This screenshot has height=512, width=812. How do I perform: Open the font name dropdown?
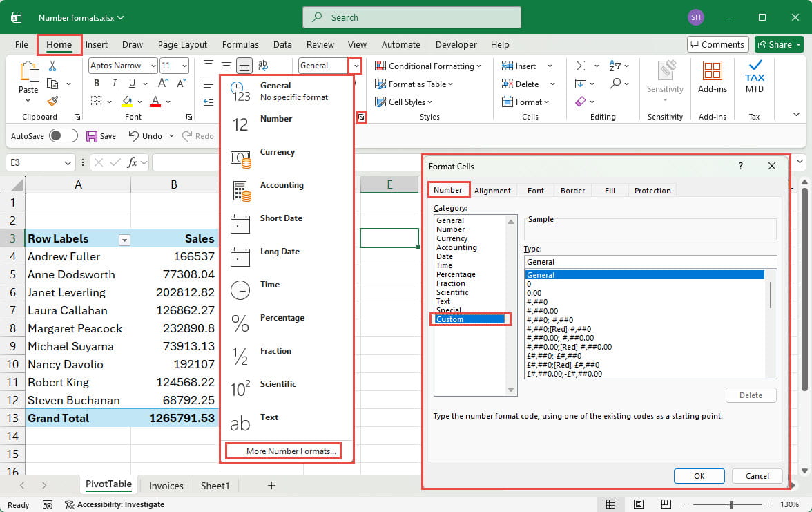(153, 66)
